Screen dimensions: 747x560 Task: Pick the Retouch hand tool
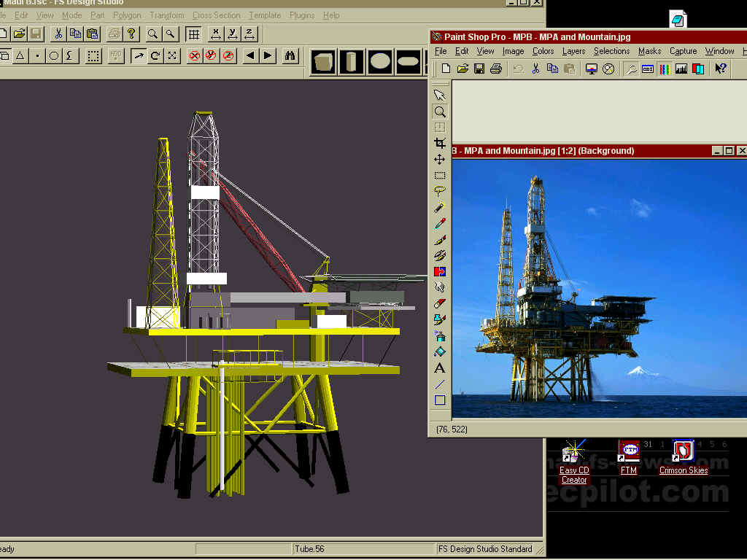click(440, 287)
